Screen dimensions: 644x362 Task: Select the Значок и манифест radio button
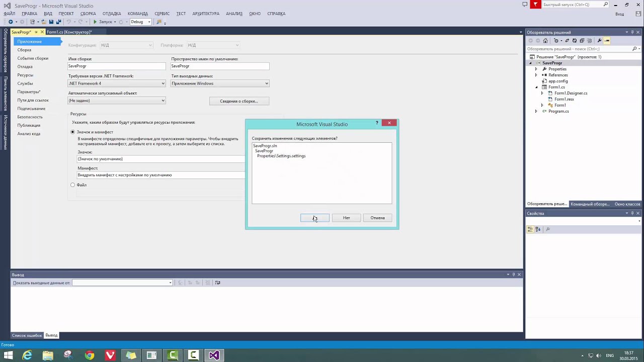pos(72,132)
